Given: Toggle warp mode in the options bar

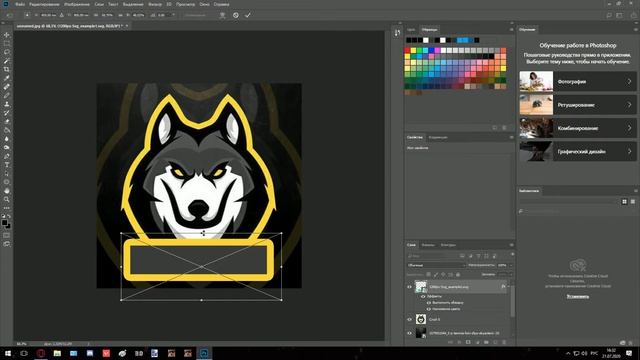Looking at the screenshot, I should pos(222,15).
